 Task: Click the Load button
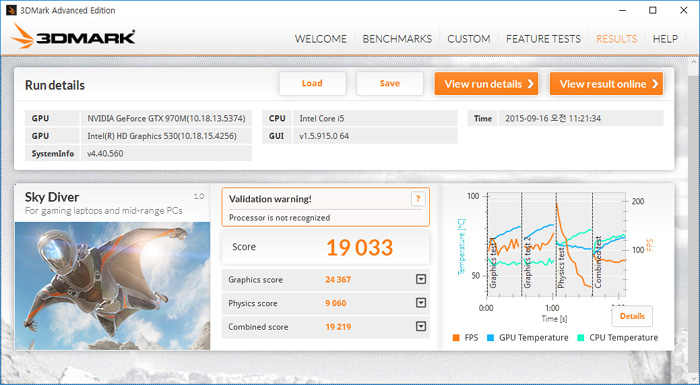[x=312, y=84]
